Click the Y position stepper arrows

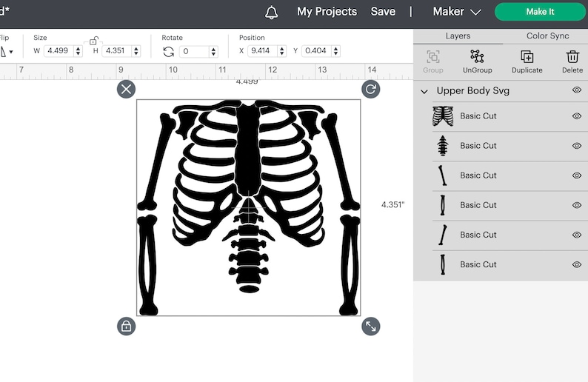tap(335, 50)
